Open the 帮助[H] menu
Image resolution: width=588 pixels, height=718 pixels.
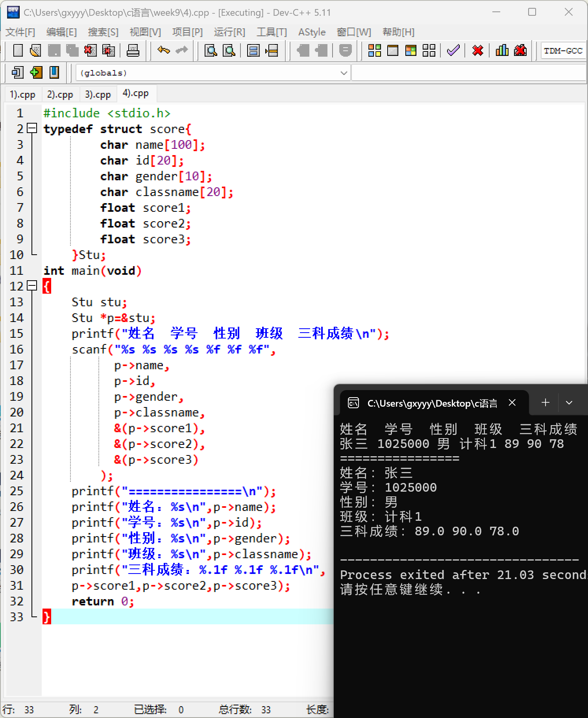point(398,32)
